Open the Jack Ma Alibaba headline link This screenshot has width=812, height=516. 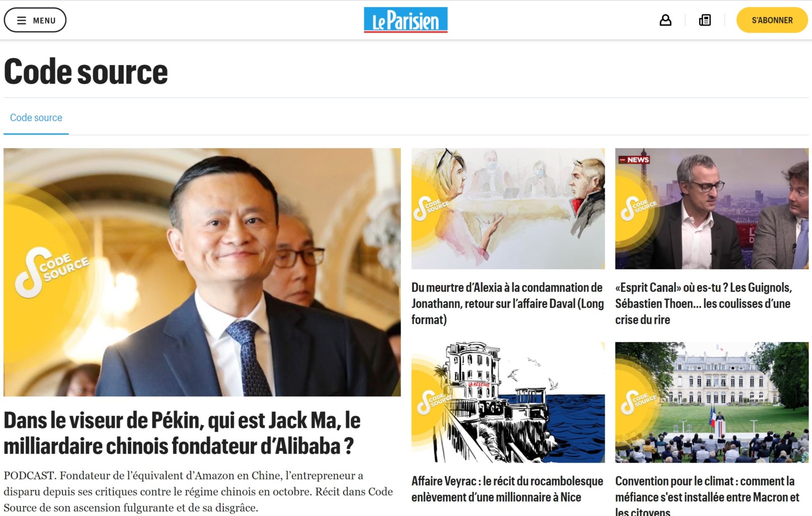182,433
